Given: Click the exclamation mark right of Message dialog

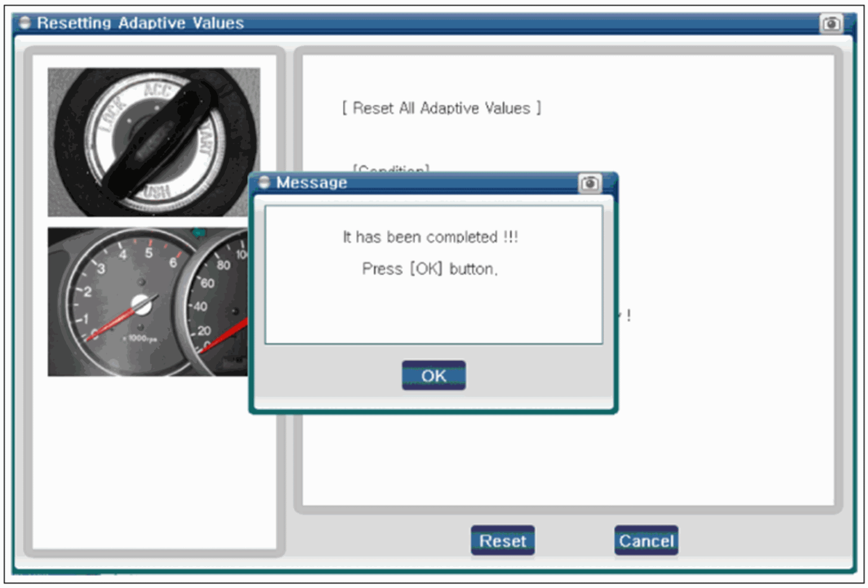Looking at the screenshot, I should tap(629, 316).
